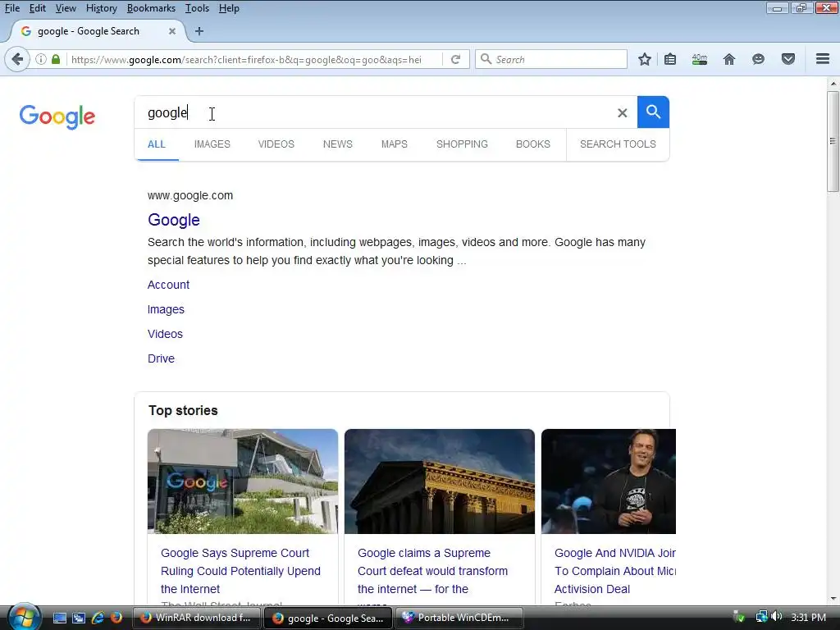Image resolution: width=840 pixels, height=630 pixels.
Task: Switch to the BOOKS results tab
Action: pos(533,144)
